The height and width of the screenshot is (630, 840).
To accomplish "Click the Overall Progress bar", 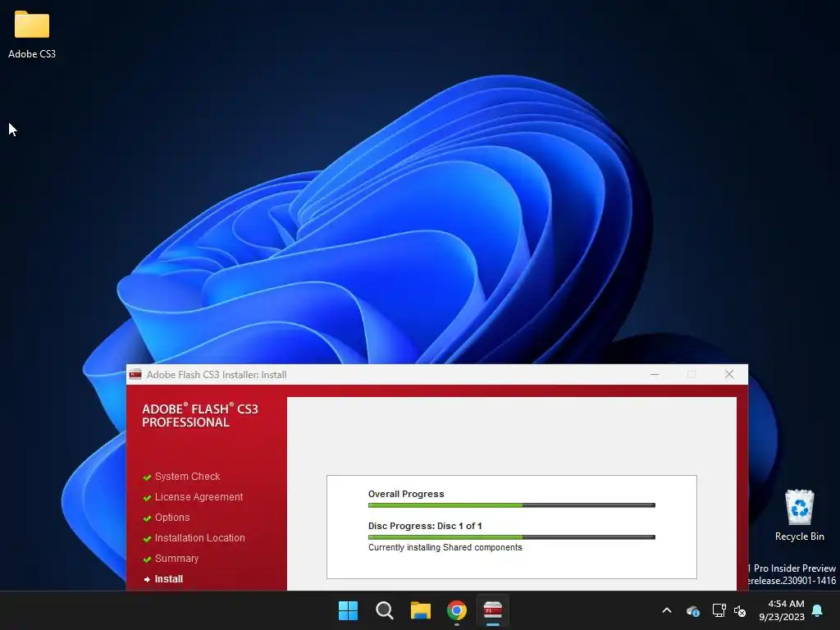I will 512,505.
